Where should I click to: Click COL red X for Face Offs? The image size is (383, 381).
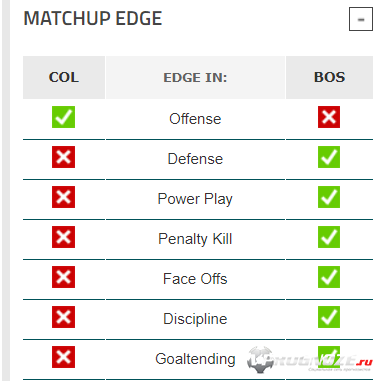pyautogui.click(x=63, y=277)
